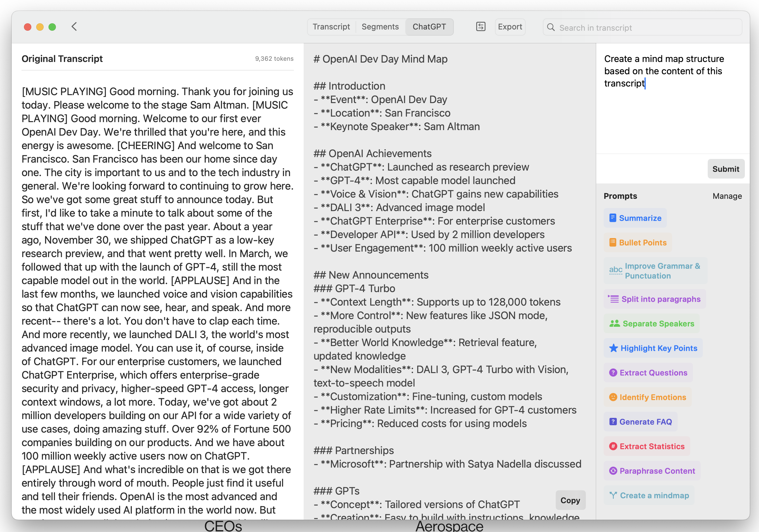The image size is (759, 532).
Task: Open the Segments tab
Action: [x=380, y=27]
